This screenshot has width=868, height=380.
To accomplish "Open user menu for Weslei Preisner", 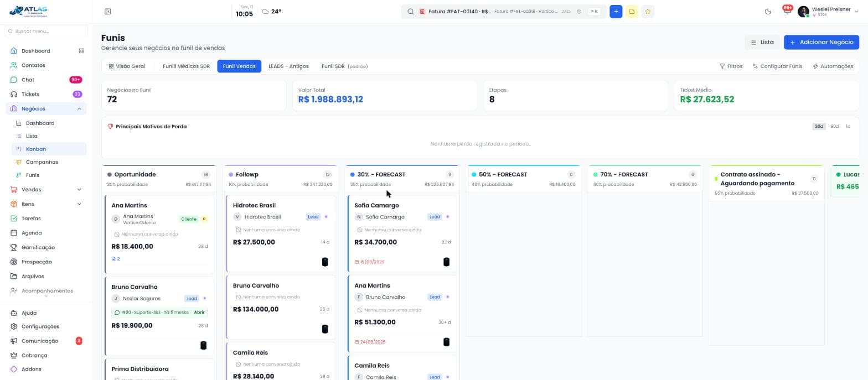I will (x=827, y=12).
